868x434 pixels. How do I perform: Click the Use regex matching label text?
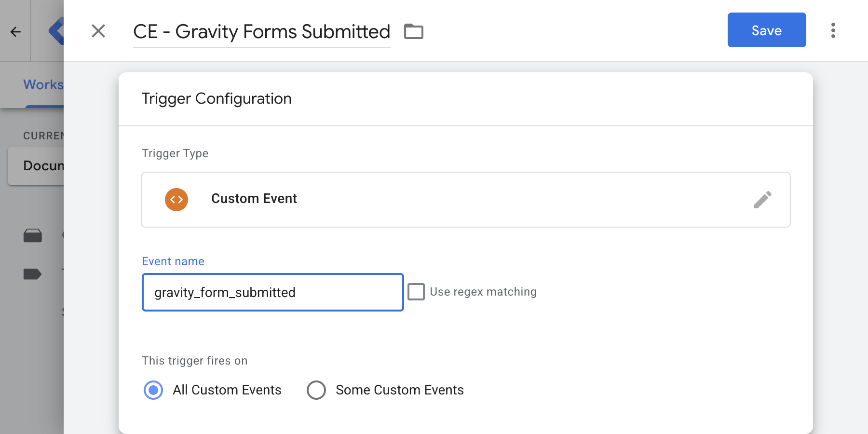483,292
